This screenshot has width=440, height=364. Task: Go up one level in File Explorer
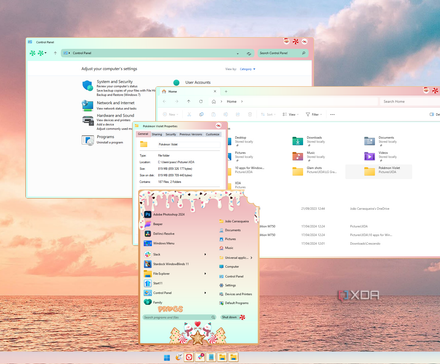189,101
